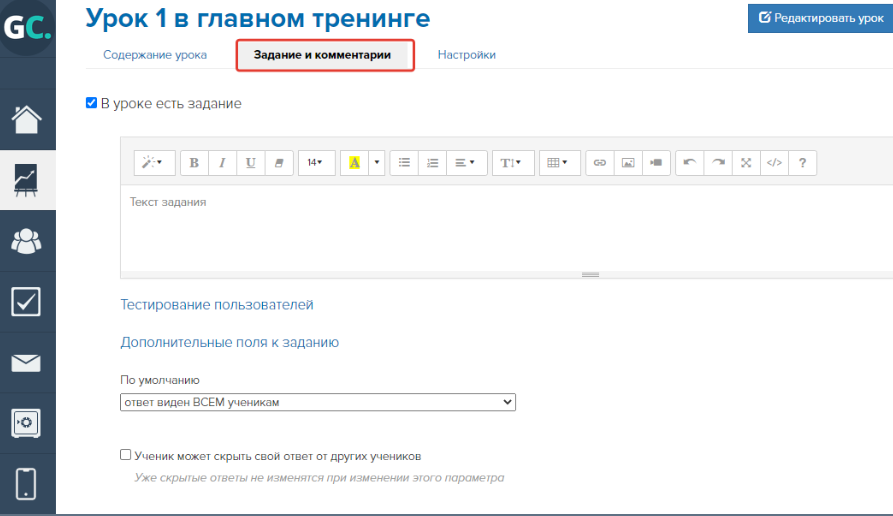Image resolution: width=893 pixels, height=516 pixels.
Task: Toggle italic formatting in editor toolbar
Action: pos(222,163)
